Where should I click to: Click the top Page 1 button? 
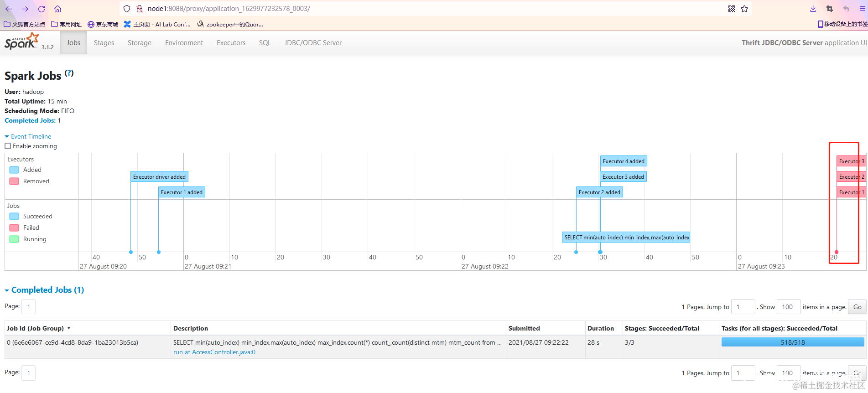(x=28, y=307)
